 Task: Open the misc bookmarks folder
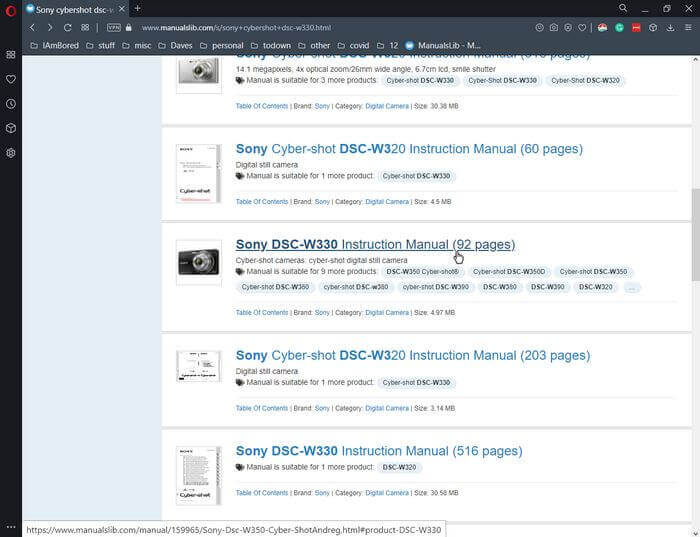[137, 46]
